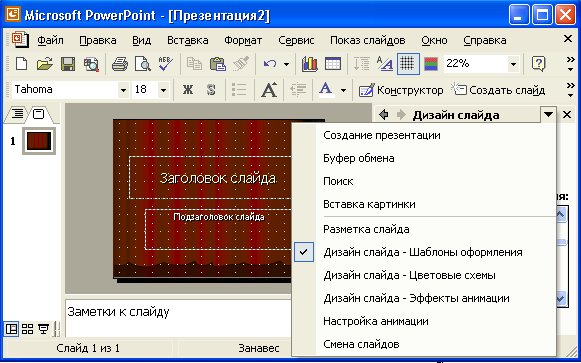Screen dimensions: 581x363
Task: Open the Окно menu
Action: pos(434,40)
